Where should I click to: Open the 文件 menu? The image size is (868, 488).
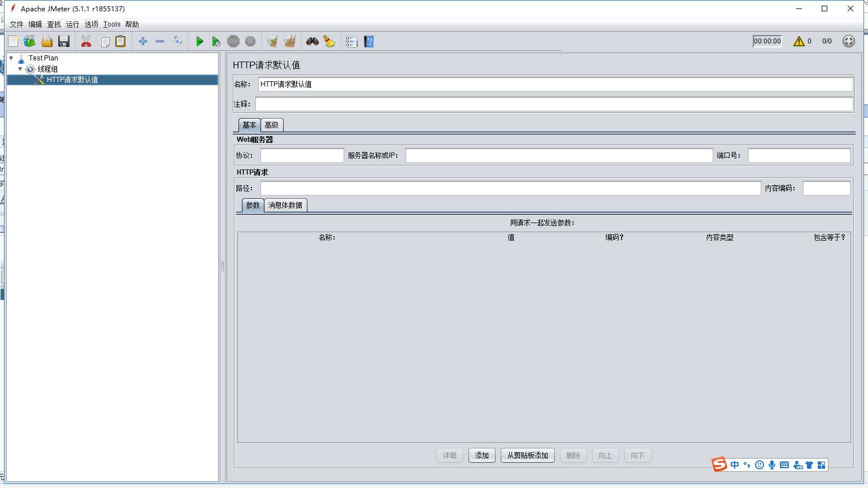click(x=16, y=24)
